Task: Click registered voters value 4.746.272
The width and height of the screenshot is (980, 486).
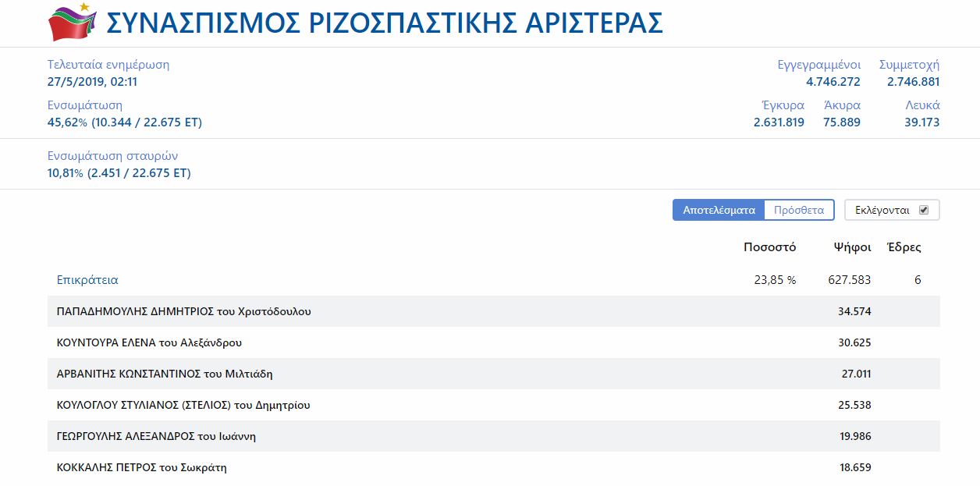Action: pos(833,82)
